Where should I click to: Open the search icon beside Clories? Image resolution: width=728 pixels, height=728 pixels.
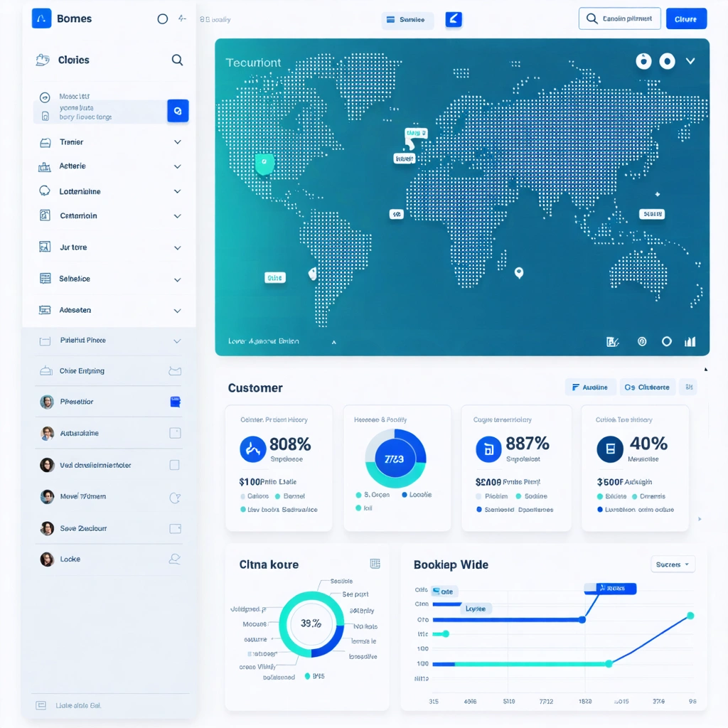pos(178,60)
